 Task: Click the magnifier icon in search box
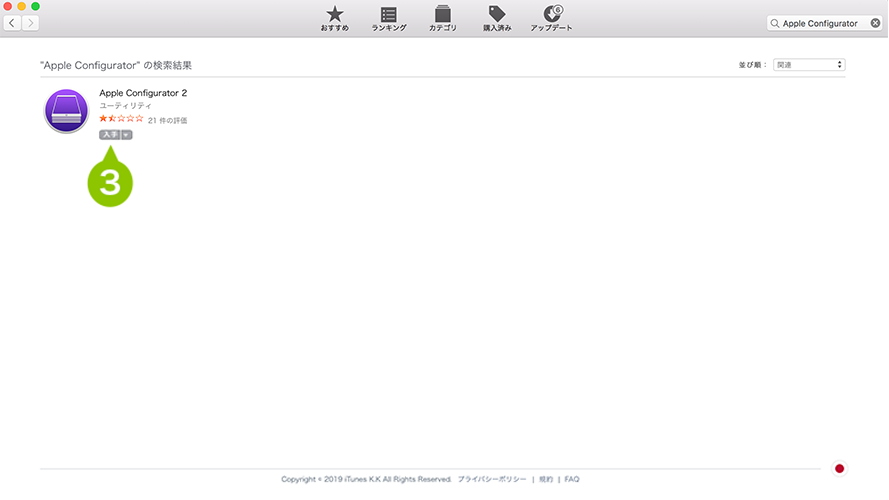tap(774, 23)
